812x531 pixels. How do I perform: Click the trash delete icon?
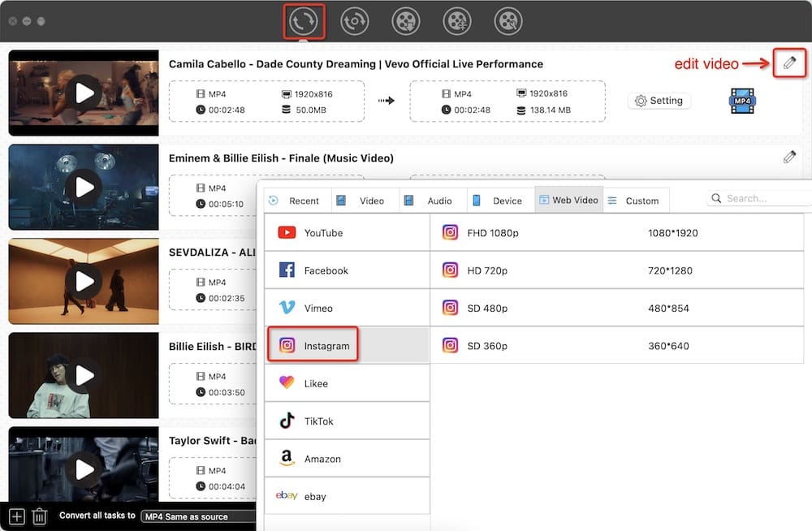[40, 516]
